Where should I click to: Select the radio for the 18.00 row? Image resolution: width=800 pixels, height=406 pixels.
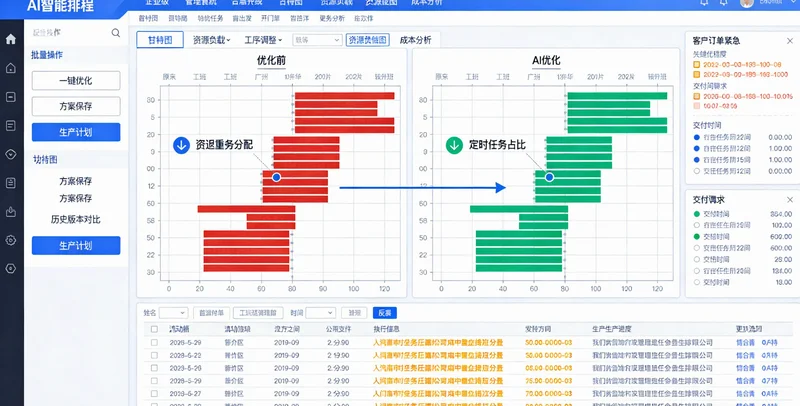click(x=696, y=282)
